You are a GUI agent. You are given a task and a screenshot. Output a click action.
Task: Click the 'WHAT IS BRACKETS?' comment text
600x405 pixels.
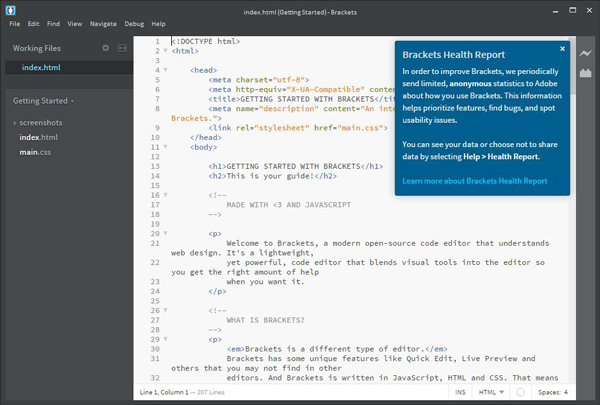tap(266, 320)
